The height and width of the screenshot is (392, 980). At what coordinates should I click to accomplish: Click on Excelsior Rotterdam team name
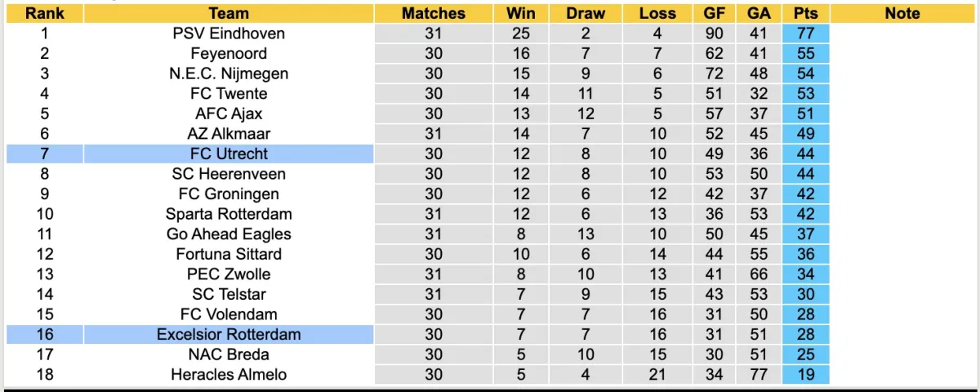pyautogui.click(x=229, y=334)
